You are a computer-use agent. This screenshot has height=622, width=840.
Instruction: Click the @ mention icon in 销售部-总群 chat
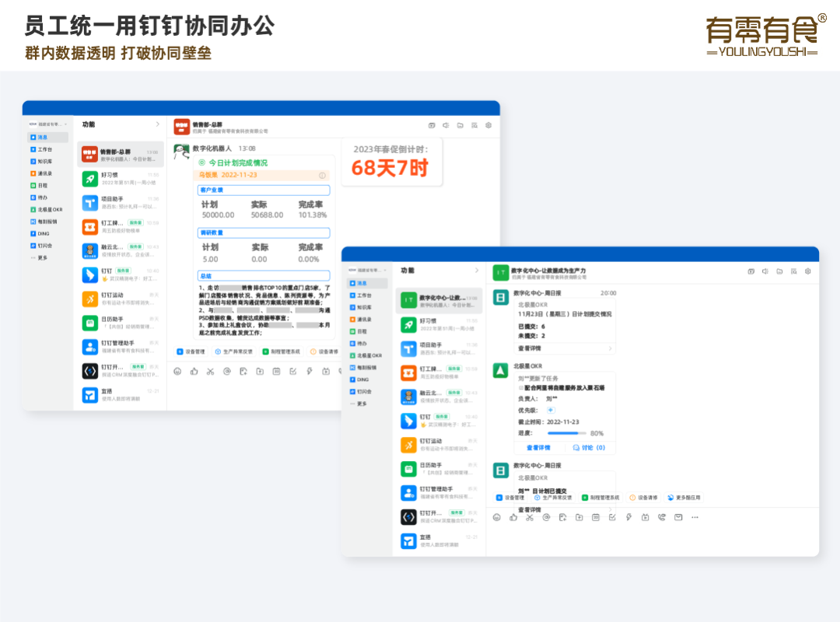pyautogui.click(x=227, y=372)
